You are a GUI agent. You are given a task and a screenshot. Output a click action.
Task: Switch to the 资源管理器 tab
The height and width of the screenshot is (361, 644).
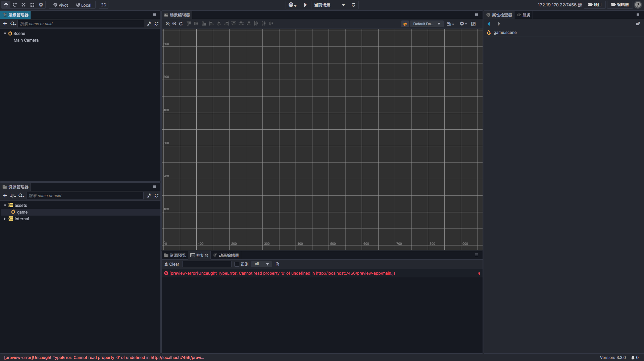(15, 187)
